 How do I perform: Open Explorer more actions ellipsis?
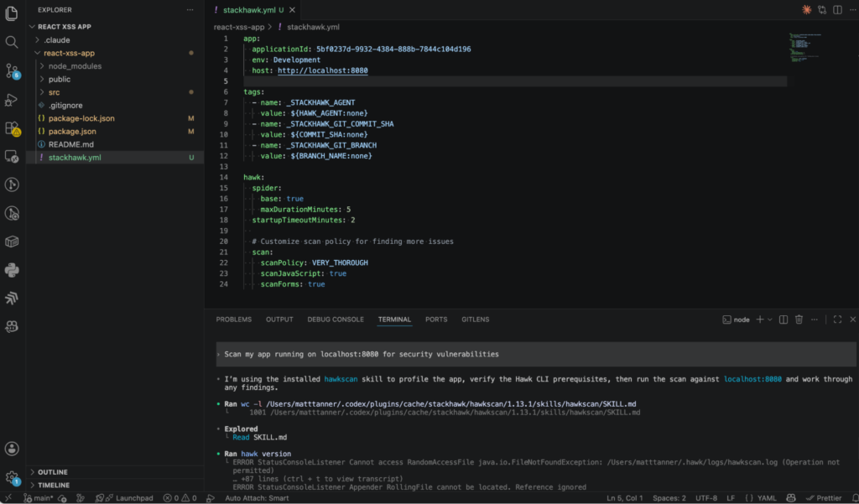[190, 10]
